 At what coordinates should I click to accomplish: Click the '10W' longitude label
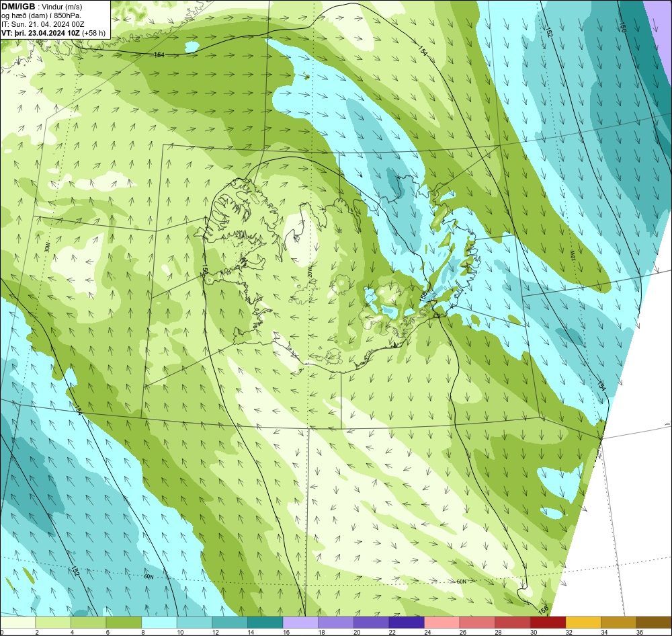pyautogui.click(x=571, y=256)
